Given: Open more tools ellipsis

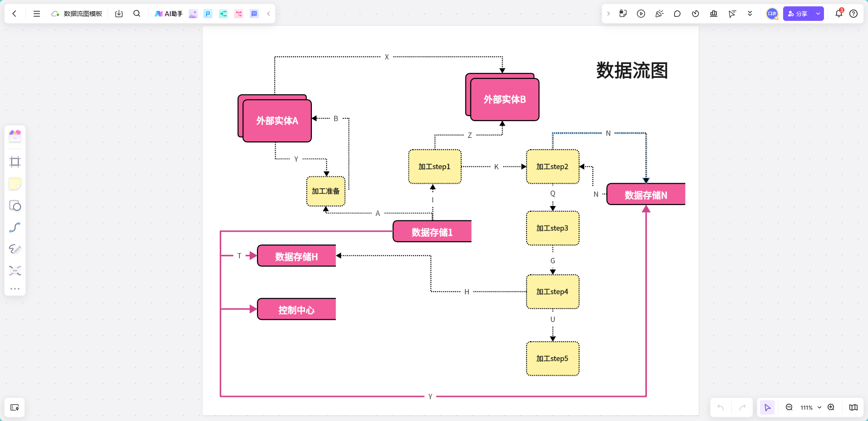Looking at the screenshot, I should tap(15, 289).
